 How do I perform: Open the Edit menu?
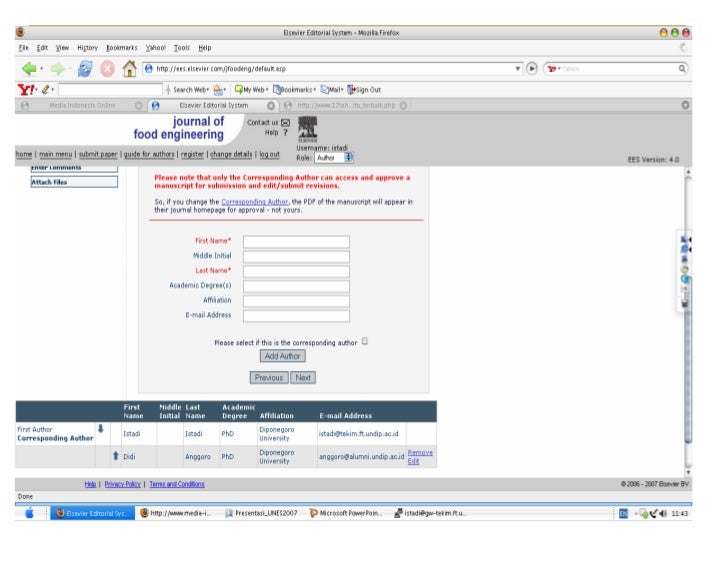[42, 48]
